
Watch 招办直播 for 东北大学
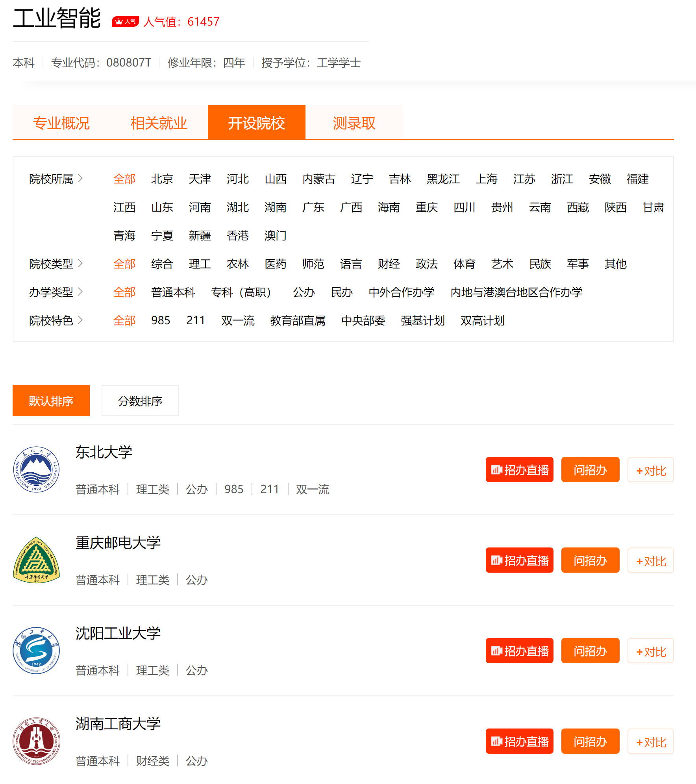click(x=520, y=470)
